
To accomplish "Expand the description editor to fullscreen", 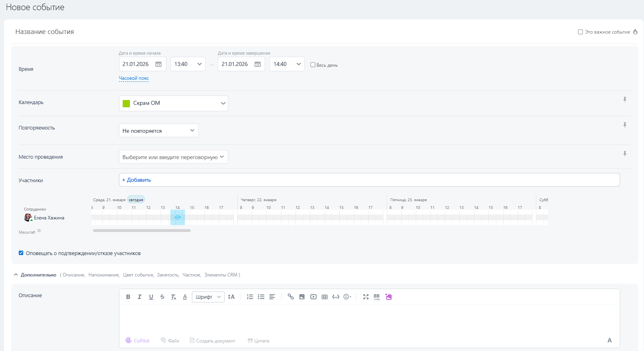I will 366,297.
